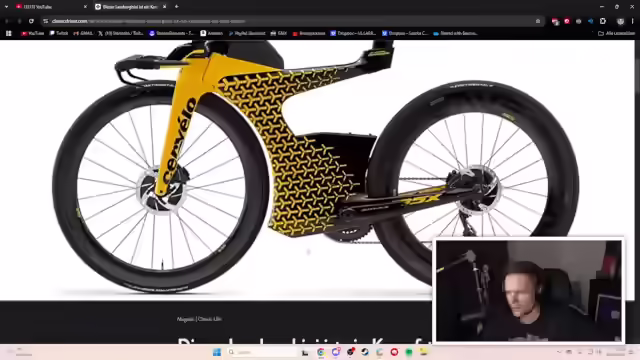Open the grey round extension icon
The height and width of the screenshot is (360, 640).
point(578,21)
